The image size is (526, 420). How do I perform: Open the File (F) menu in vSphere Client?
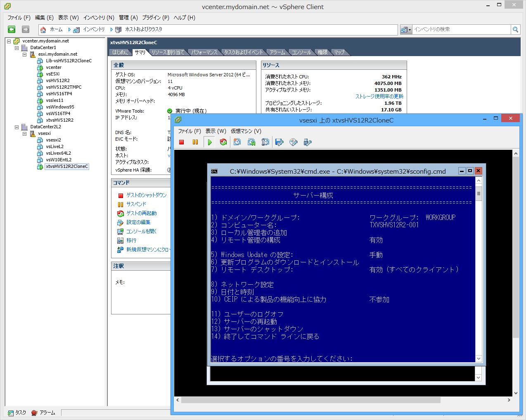(x=19, y=18)
